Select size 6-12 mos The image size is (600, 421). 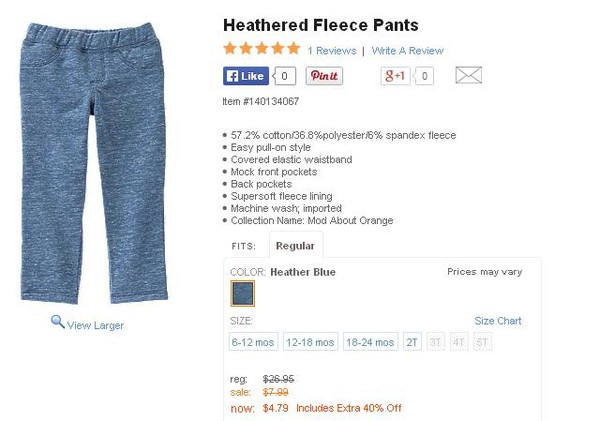pos(253,342)
